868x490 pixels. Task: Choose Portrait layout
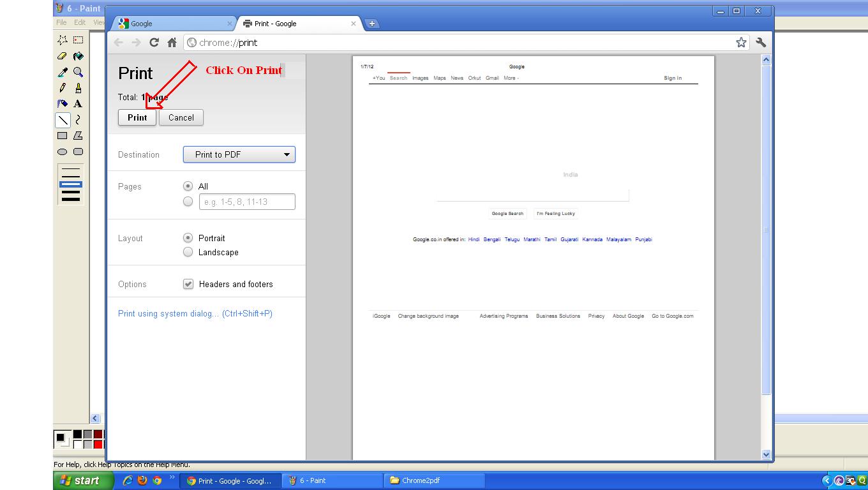tap(188, 238)
